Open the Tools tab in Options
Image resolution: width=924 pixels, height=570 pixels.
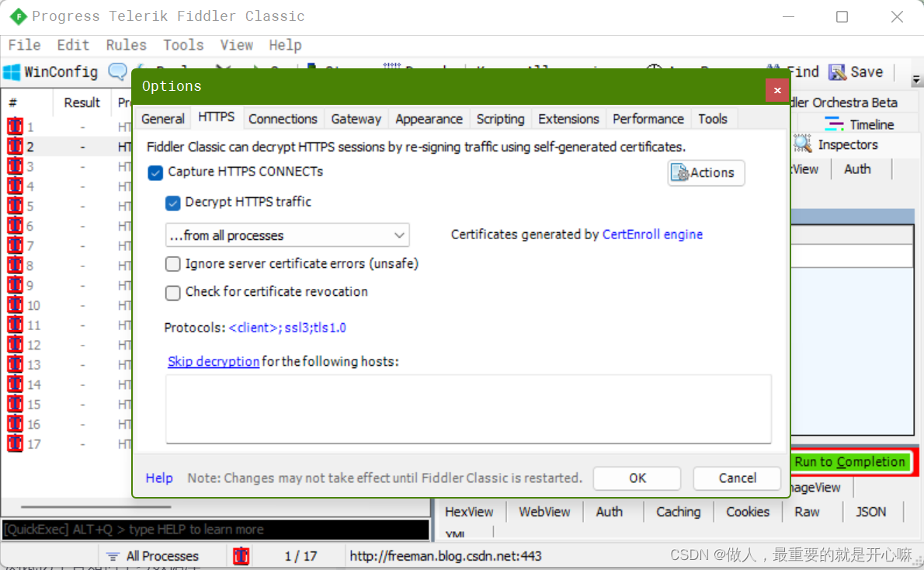713,119
